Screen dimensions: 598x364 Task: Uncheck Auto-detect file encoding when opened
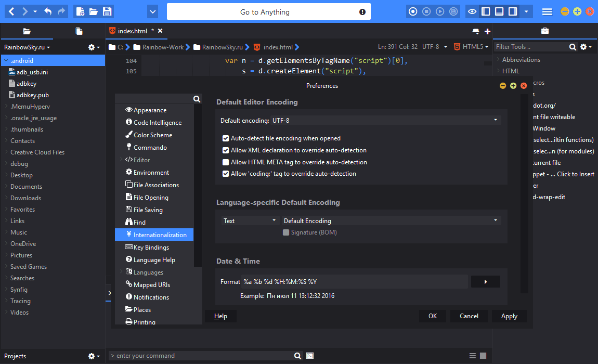[226, 138]
